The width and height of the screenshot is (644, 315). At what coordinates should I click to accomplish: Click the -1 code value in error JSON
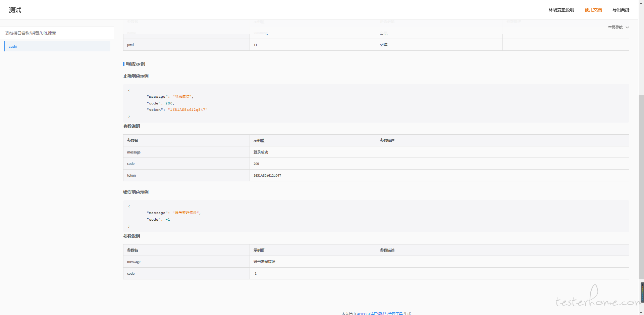tap(168, 220)
